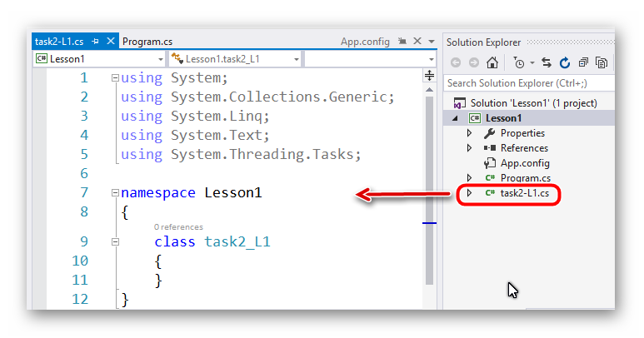This screenshot has width=644, height=338.
Task: Close the task2-L1.cs tab
Action: click(x=111, y=41)
